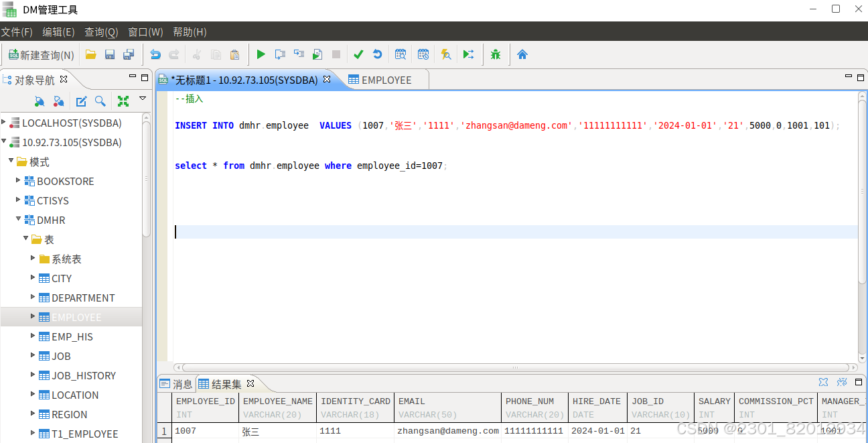Close the 结果集 tab

point(250,383)
